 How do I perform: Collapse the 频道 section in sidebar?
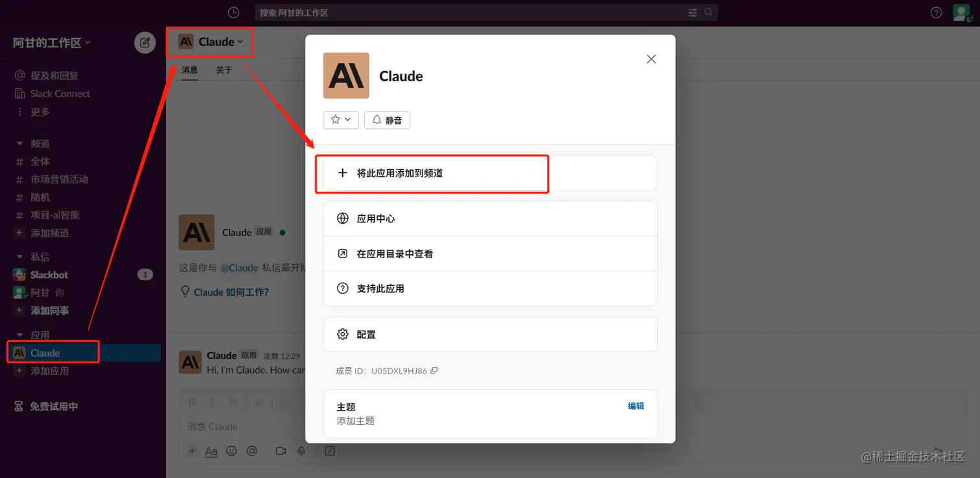[x=19, y=143]
